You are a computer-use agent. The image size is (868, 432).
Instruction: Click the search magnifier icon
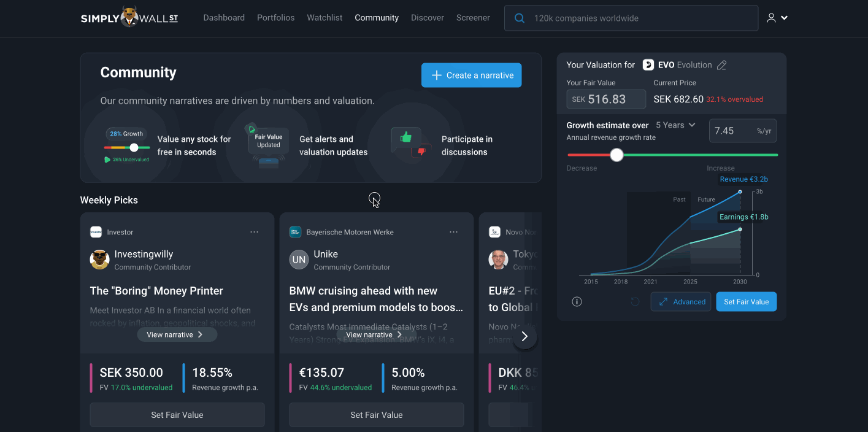click(520, 18)
